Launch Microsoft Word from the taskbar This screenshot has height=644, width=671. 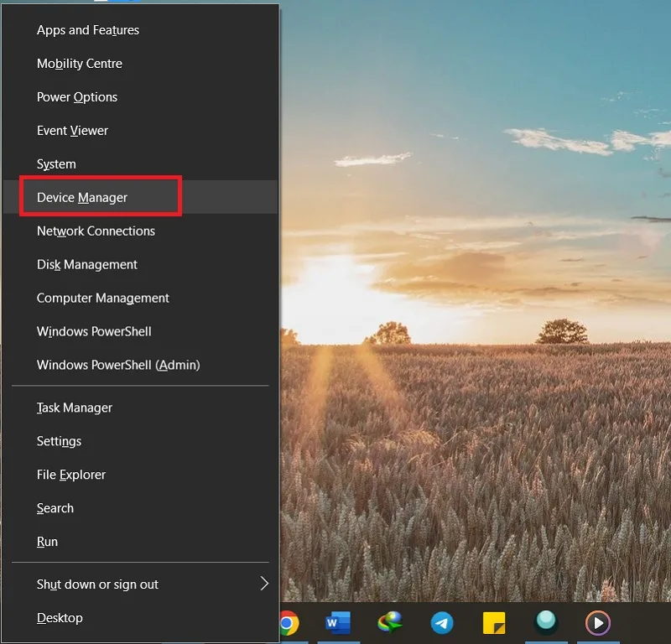point(338,622)
